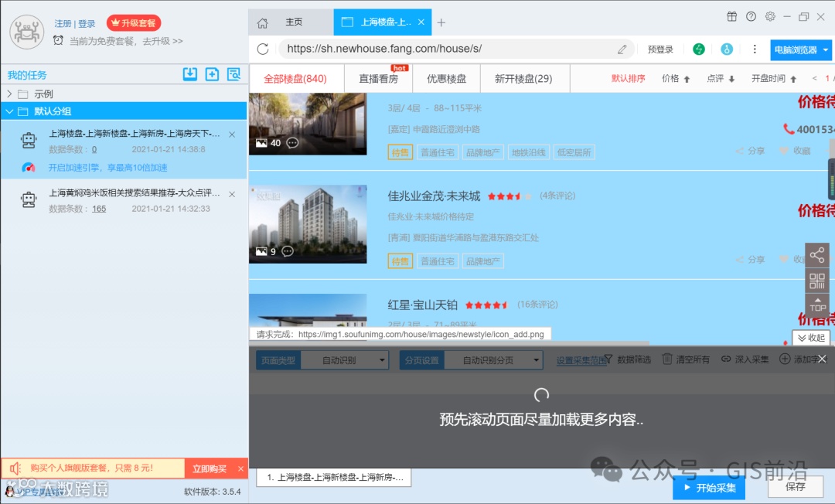Sort listings by 点评
Viewport: 835px width, 504px height.
tap(721, 79)
